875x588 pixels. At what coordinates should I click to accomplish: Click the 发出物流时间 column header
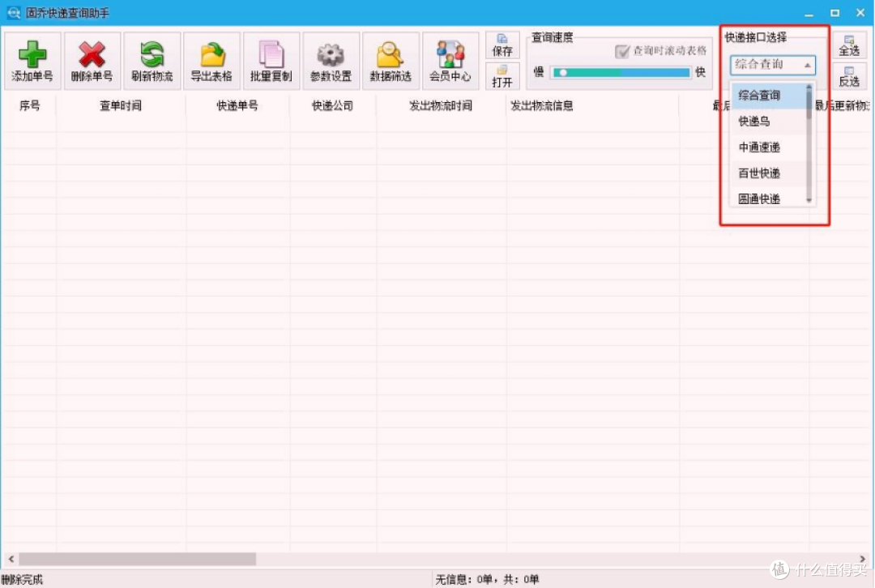click(441, 105)
